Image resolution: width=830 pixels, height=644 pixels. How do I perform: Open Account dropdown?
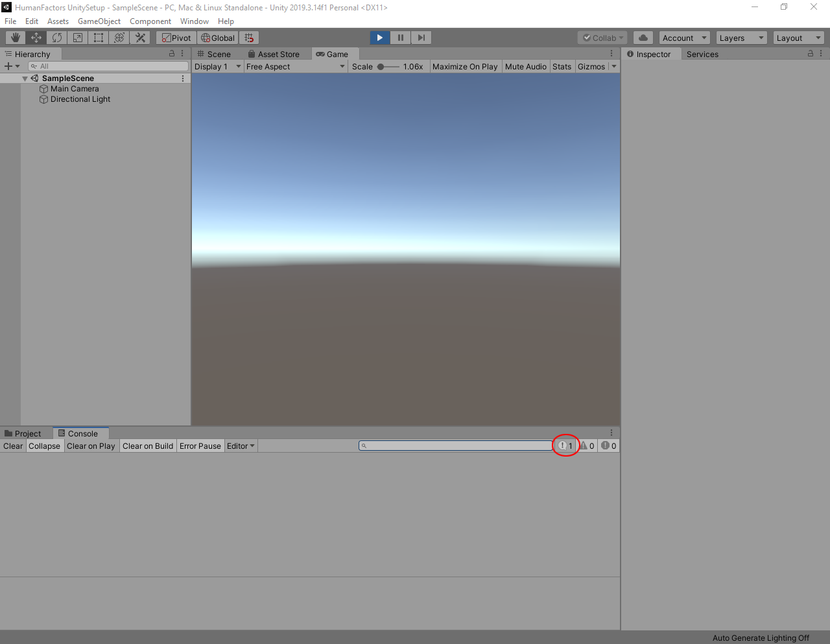click(x=685, y=38)
